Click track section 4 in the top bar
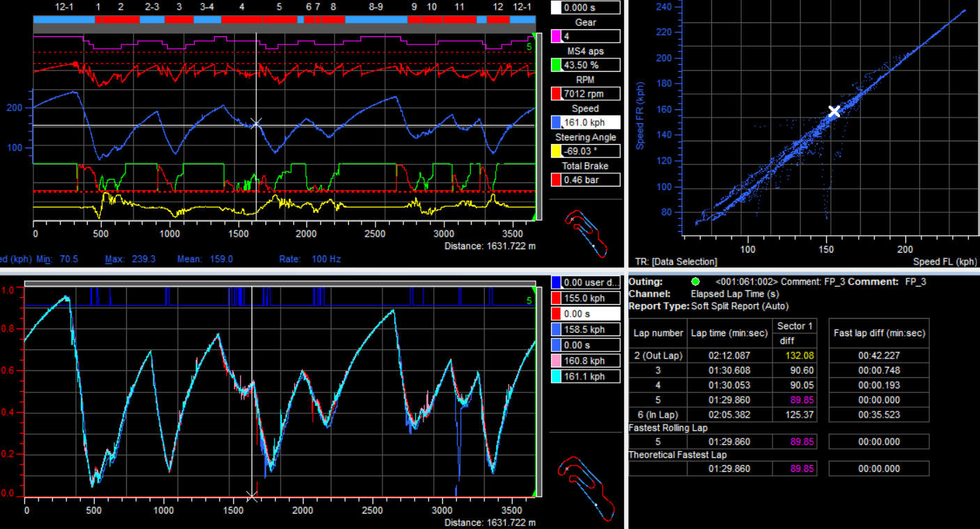Screen dimensions: 980x529 pos(242,19)
